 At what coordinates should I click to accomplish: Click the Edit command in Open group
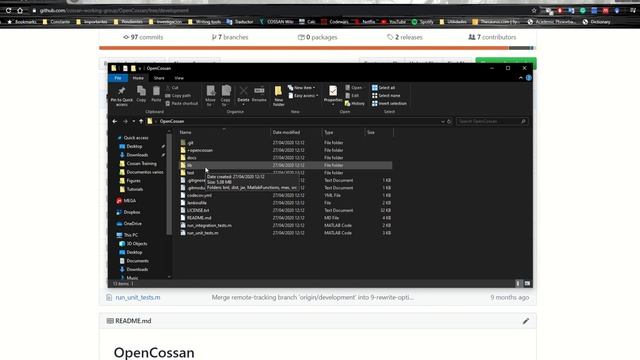tap(352, 96)
